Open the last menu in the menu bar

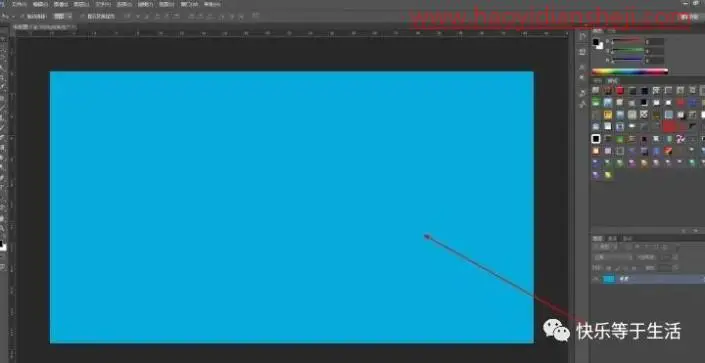pyautogui.click(x=212, y=4)
